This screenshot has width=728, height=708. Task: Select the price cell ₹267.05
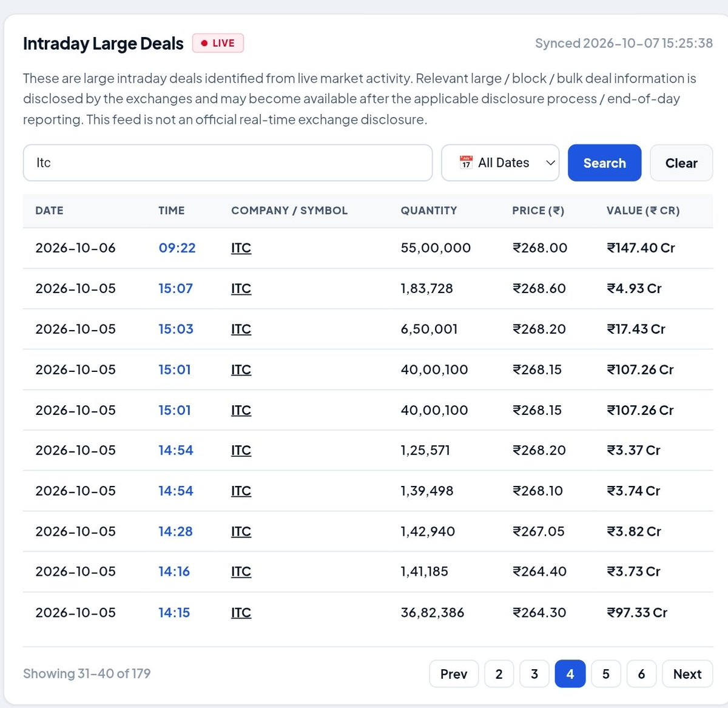coord(539,531)
